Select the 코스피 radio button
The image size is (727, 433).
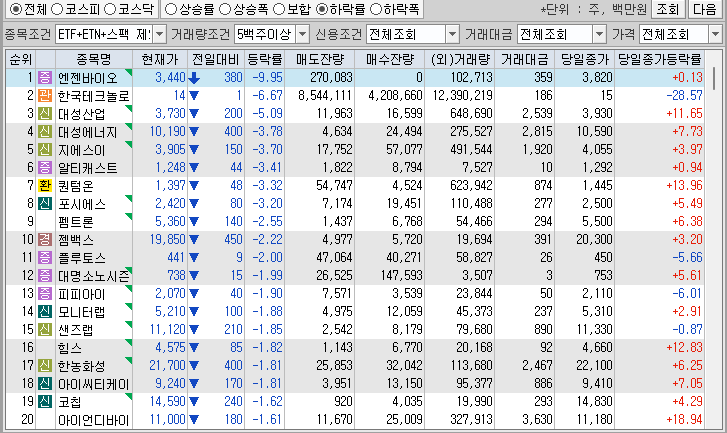point(57,9)
